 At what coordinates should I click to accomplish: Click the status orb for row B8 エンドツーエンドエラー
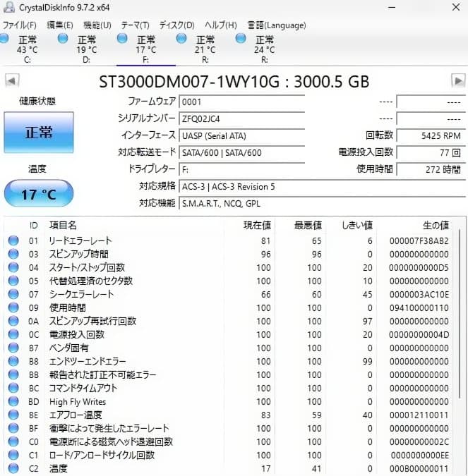tap(13, 361)
